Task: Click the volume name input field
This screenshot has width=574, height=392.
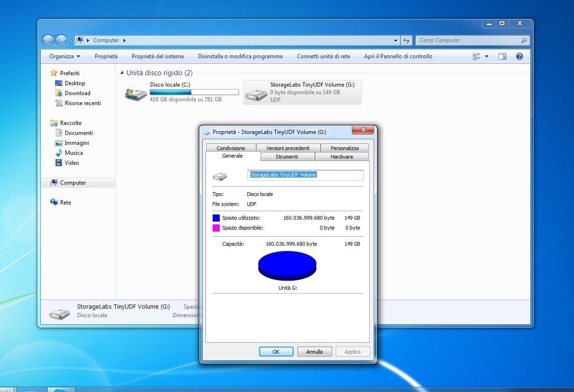Action: click(305, 175)
